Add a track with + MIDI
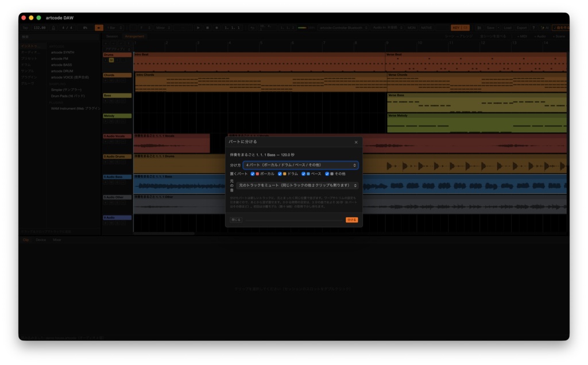Screen dimensions: 588x365 click(522, 36)
